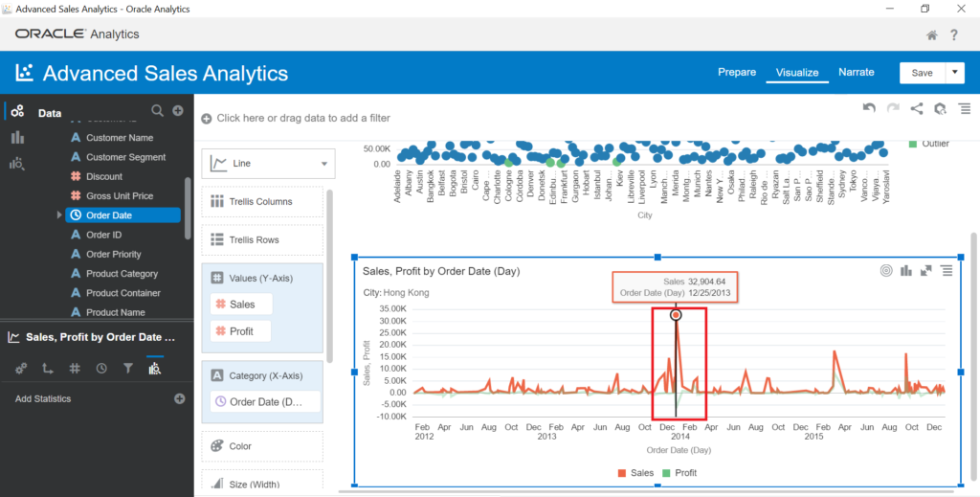This screenshot has width=980, height=497.
Task: Open the Analytics panel icon in sidebar
Action: coord(17,164)
